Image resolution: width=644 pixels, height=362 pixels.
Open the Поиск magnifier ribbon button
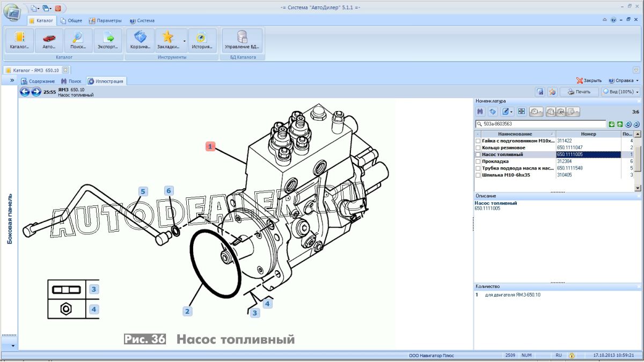point(78,40)
